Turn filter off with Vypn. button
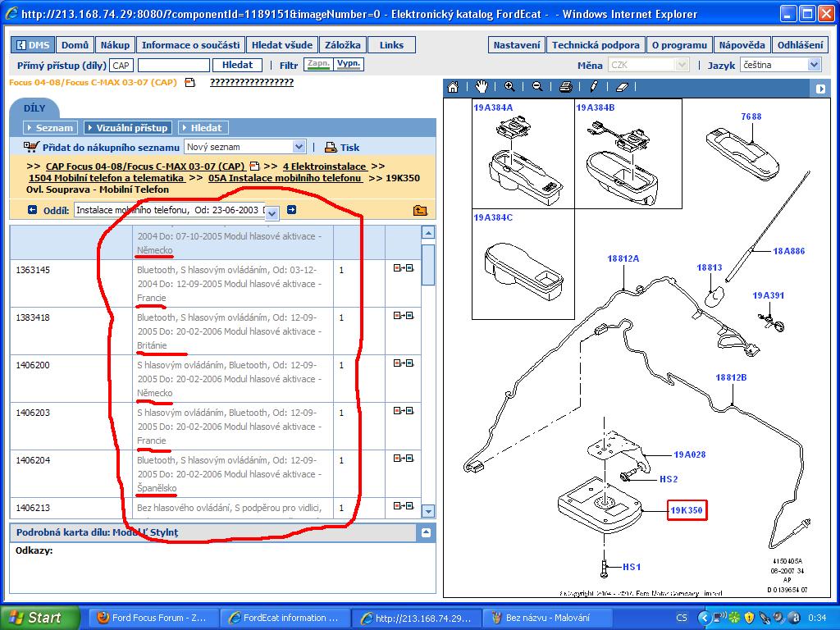The width and height of the screenshot is (840, 630). [349, 64]
